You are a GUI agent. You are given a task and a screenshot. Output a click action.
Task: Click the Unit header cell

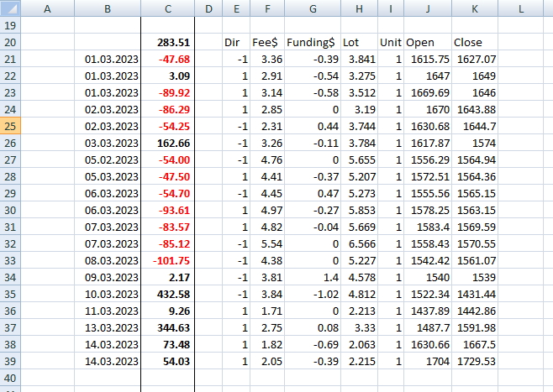coord(391,42)
